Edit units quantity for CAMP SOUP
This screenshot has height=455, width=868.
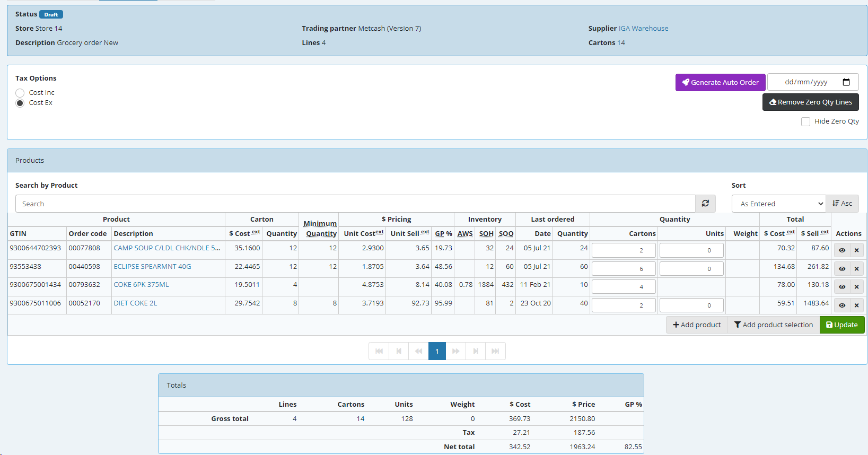coord(691,250)
